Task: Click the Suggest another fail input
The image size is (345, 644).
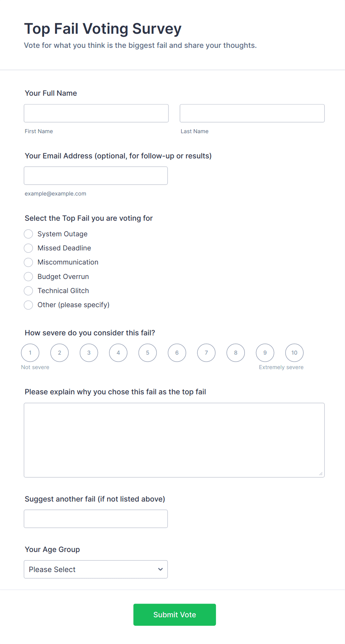Action: 96,519
